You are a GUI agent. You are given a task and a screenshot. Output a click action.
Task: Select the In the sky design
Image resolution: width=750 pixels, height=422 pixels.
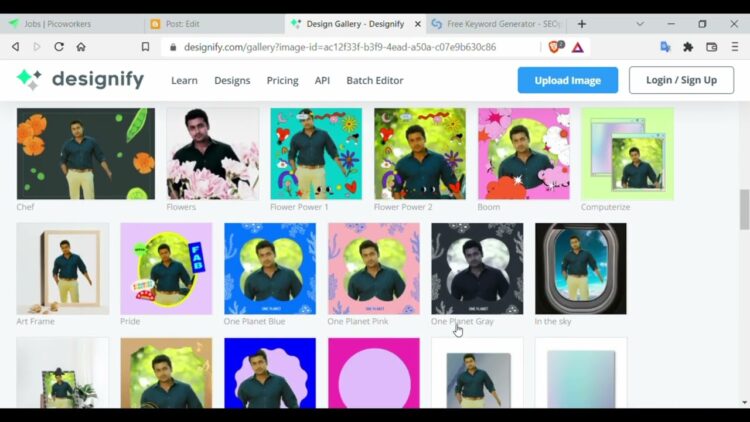[581, 268]
